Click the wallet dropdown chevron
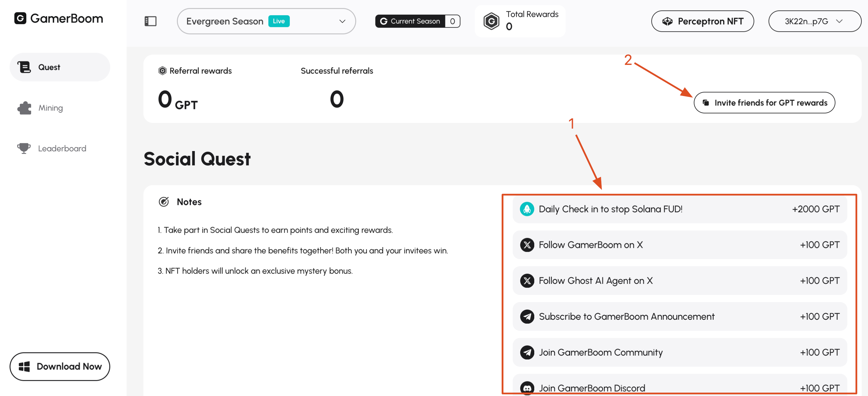The width and height of the screenshot is (868, 396). (839, 21)
